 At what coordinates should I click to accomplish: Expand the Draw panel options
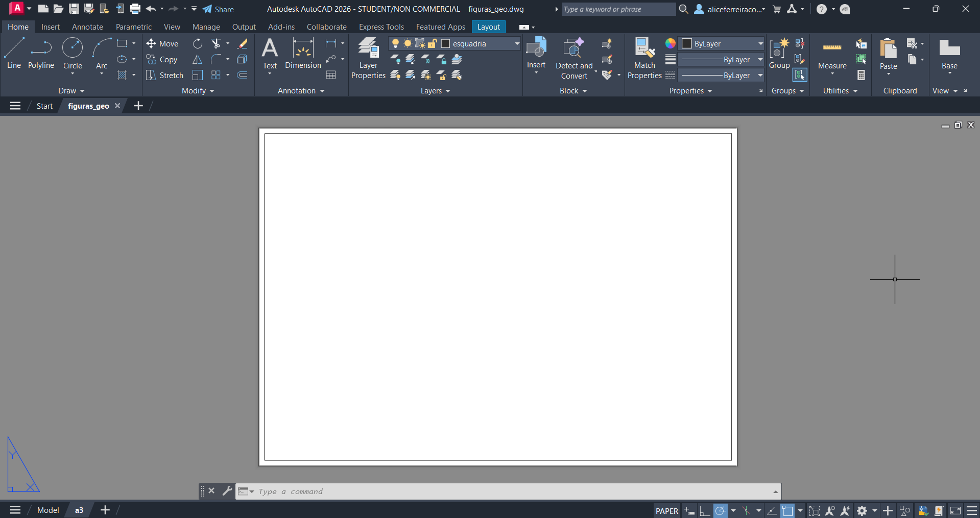[x=71, y=91]
